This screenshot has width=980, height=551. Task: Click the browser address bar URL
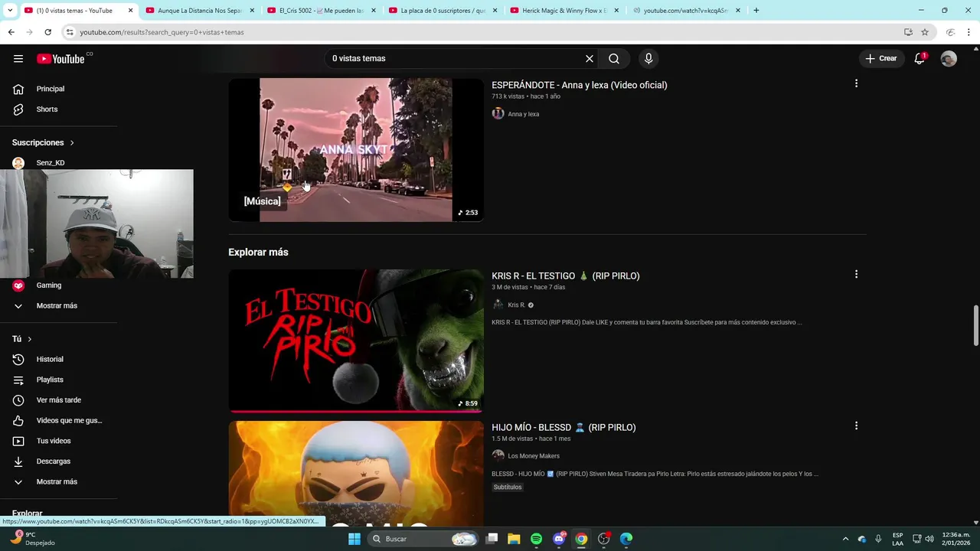coord(162,32)
